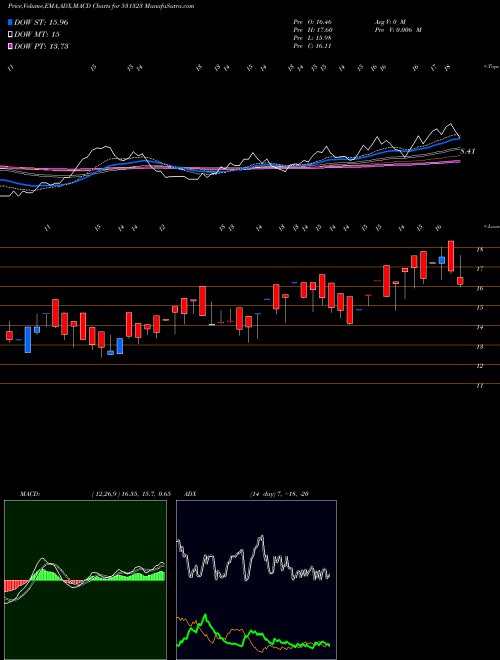This screenshot has width=500, height=660.
Task: Click the 'Pre C: 16.11' value
Action: 312,46
